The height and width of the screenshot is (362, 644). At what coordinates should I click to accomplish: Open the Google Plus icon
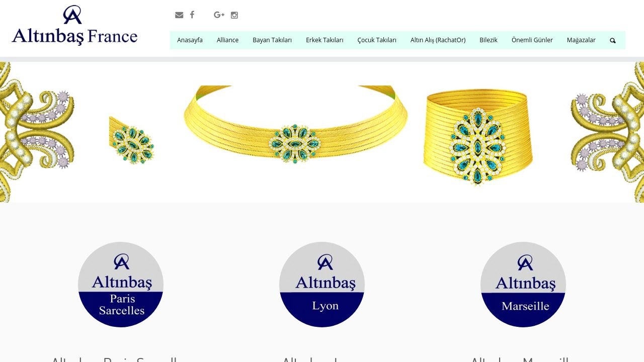pos(219,15)
